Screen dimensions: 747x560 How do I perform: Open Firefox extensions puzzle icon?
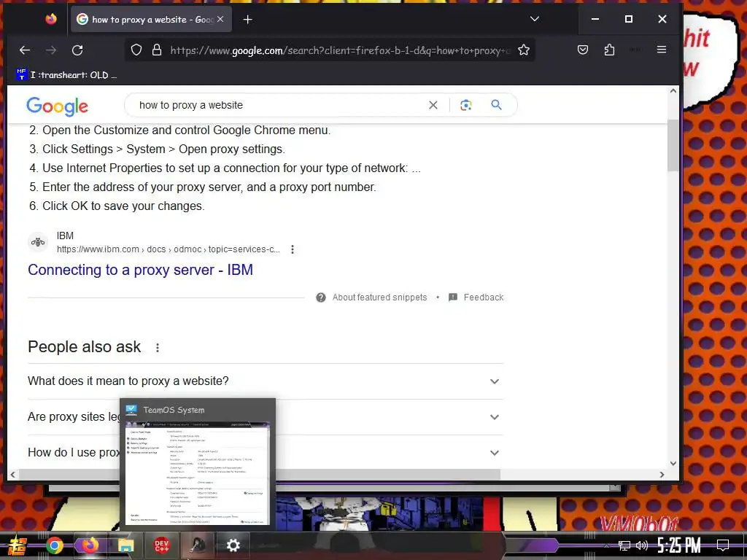[x=609, y=50]
